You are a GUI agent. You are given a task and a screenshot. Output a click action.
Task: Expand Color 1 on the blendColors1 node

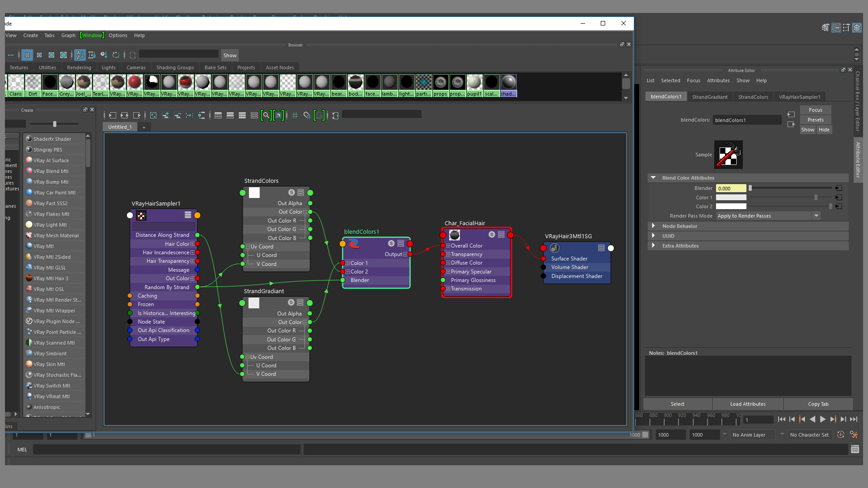click(348, 263)
